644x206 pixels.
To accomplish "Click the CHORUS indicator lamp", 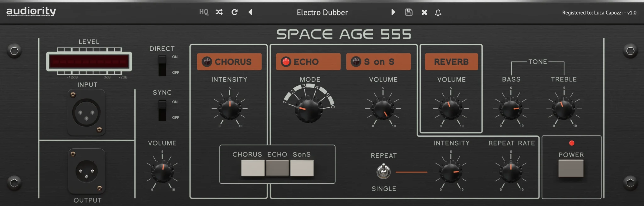I will coord(207,61).
